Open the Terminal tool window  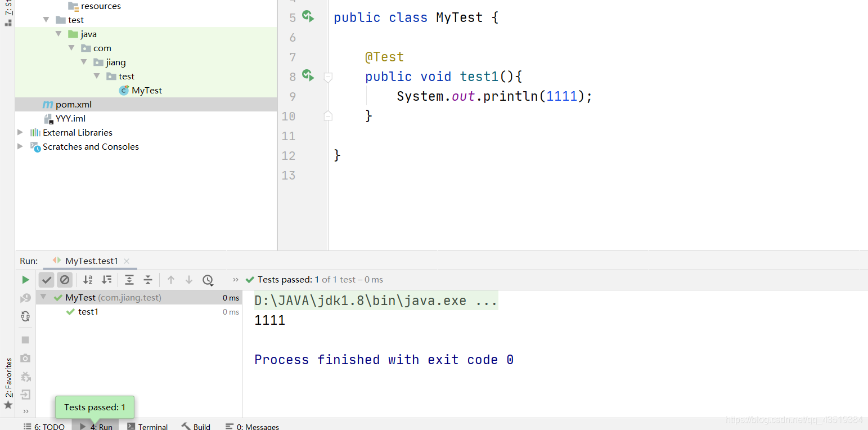[x=147, y=427]
